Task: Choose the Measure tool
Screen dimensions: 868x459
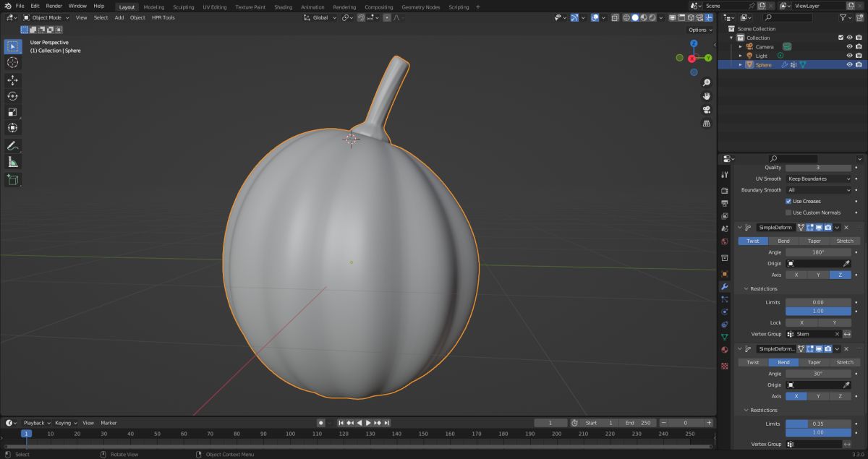Action: pyautogui.click(x=12, y=162)
